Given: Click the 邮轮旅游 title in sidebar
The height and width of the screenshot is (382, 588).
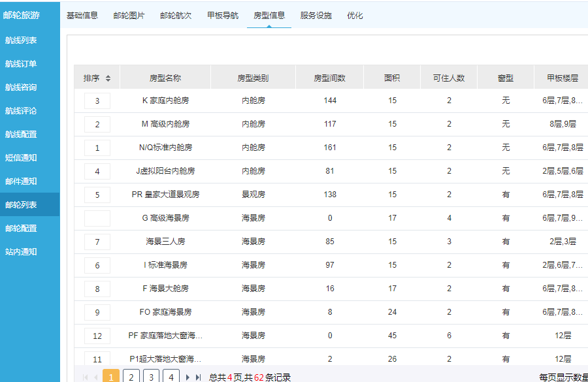Looking at the screenshot, I should tap(22, 16).
